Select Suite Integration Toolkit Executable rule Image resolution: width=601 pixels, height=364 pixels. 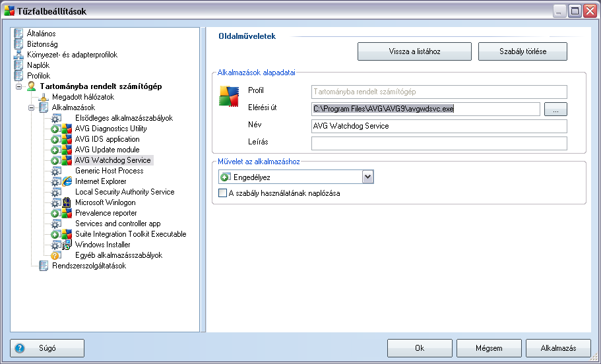pos(131,234)
